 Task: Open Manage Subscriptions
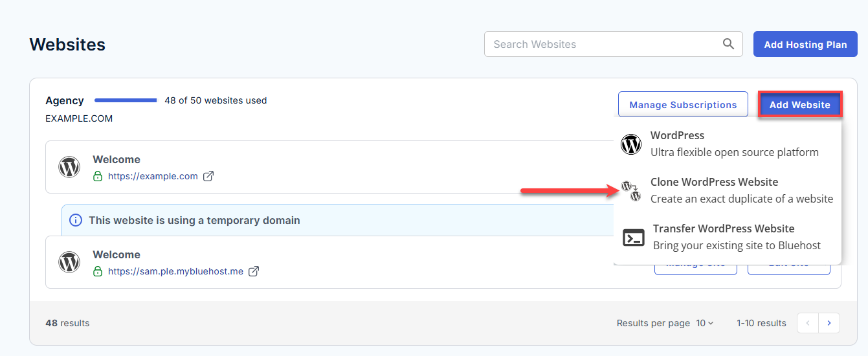pos(683,104)
